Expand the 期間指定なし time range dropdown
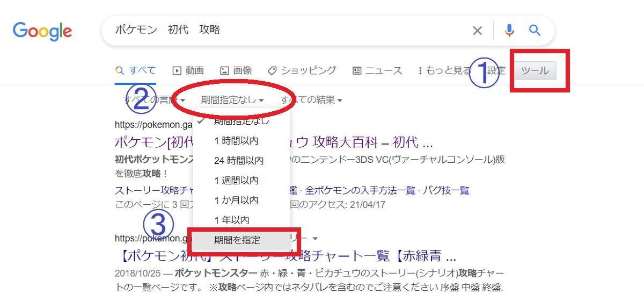Screen dimensions: 644x308 232,100
